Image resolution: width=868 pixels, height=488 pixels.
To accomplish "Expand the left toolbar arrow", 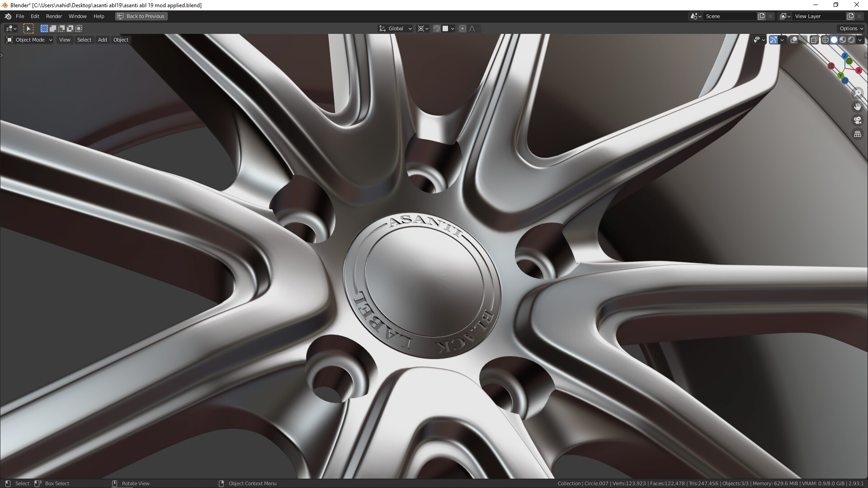I will [2, 56].
